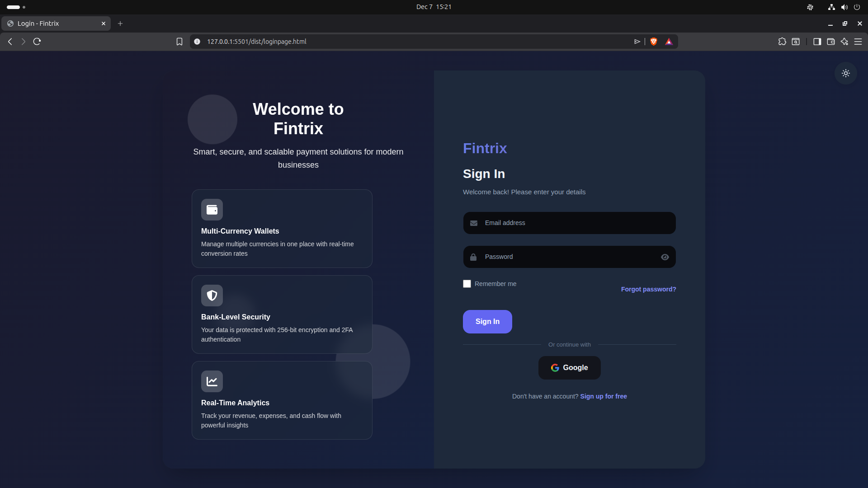Open the system tray status menu
Viewport: 868px width, 488px height.
844,7
